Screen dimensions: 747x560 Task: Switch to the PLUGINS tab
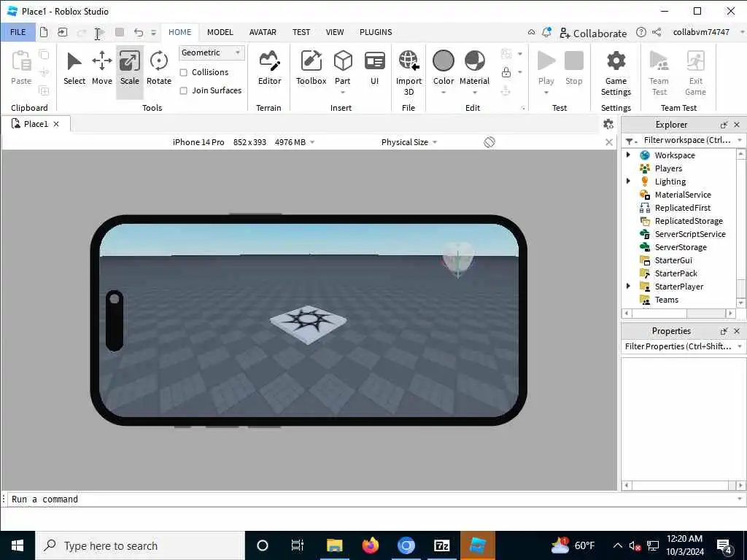[376, 32]
